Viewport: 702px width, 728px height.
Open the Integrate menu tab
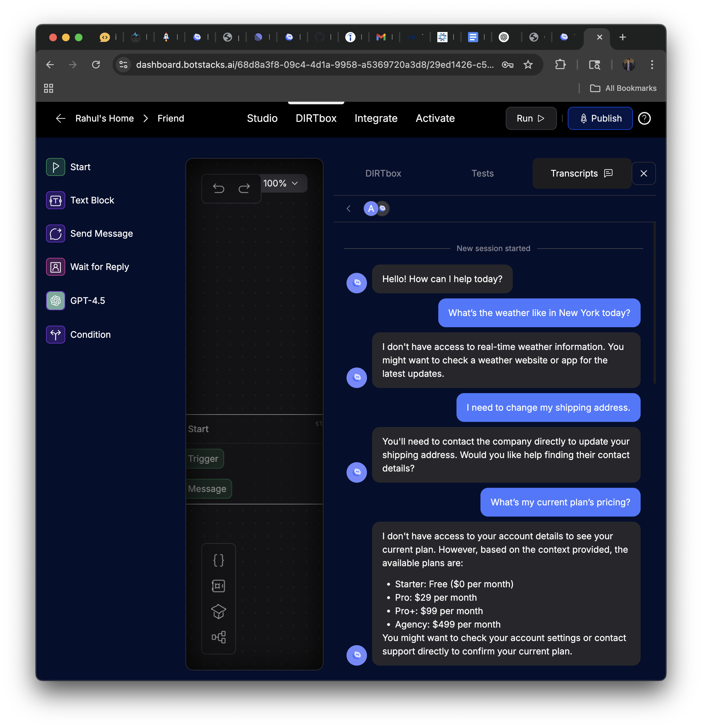coord(376,118)
